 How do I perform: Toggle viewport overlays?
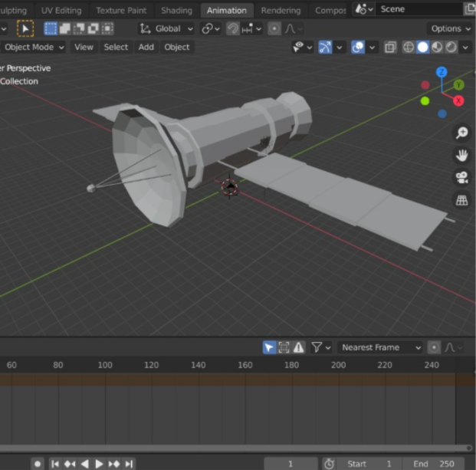358,48
